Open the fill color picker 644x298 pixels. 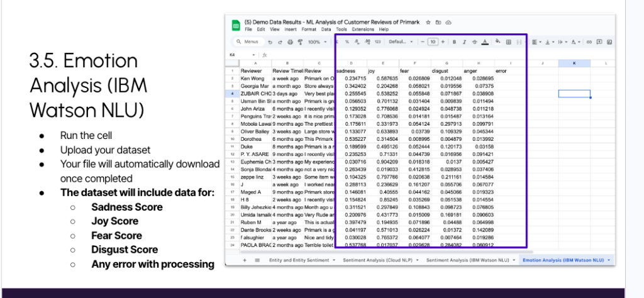[x=498, y=41]
